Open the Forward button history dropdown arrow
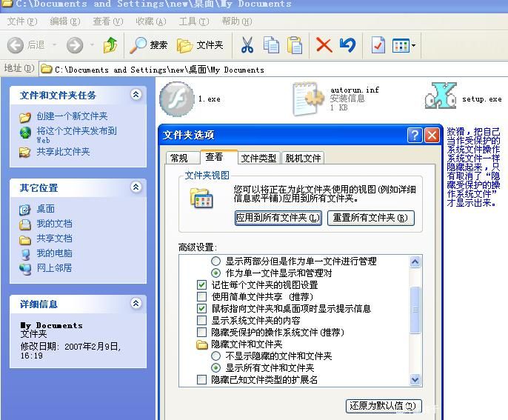 tap(93, 45)
